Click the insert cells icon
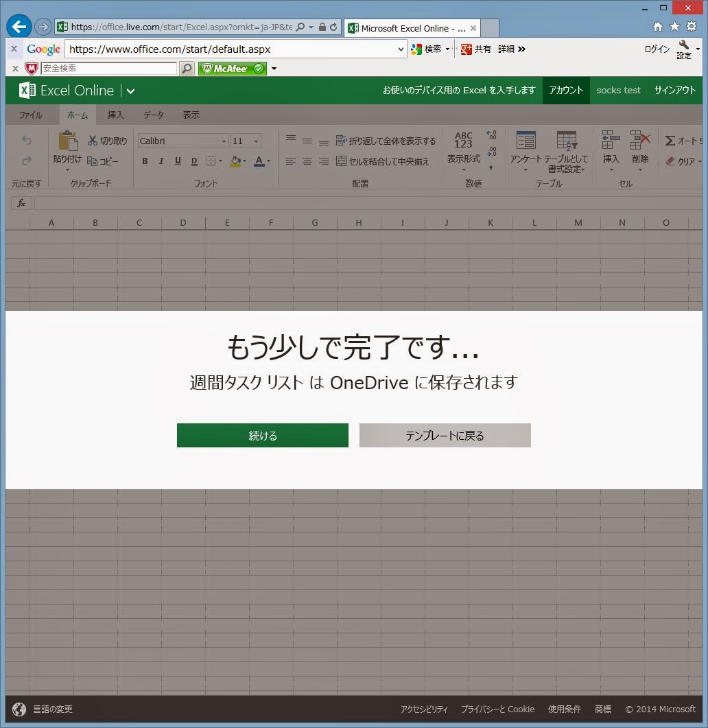Viewport: 708px width, 728px height. click(x=611, y=140)
